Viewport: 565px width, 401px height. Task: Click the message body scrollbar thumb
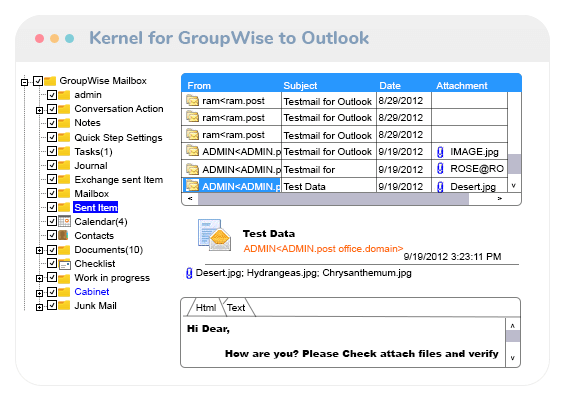click(513, 336)
